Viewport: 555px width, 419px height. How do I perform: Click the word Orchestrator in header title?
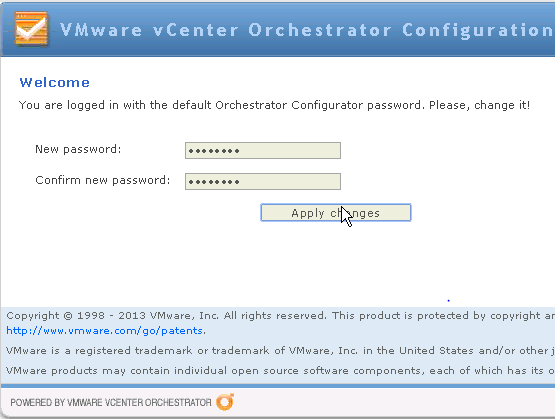pyautogui.click(x=320, y=30)
